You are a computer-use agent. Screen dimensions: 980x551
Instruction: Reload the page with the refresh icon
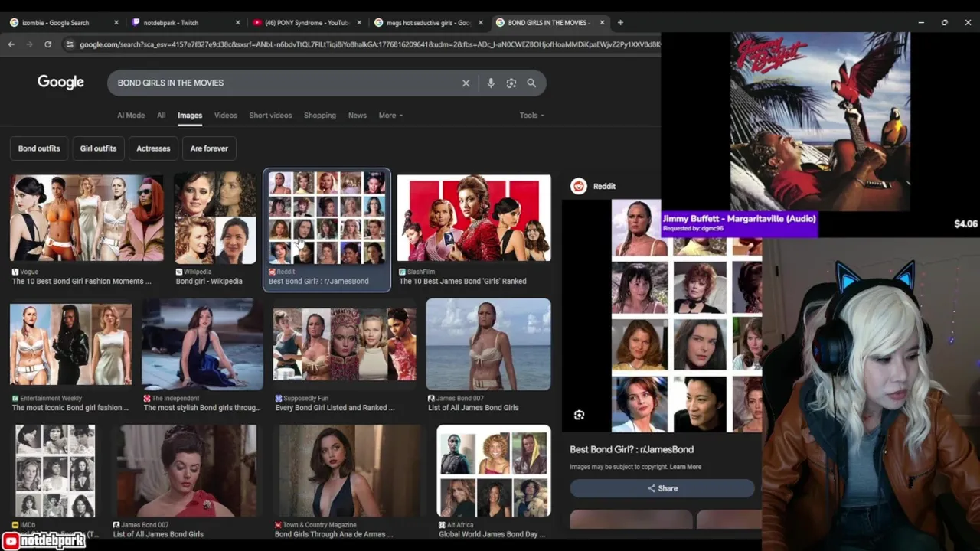point(47,44)
